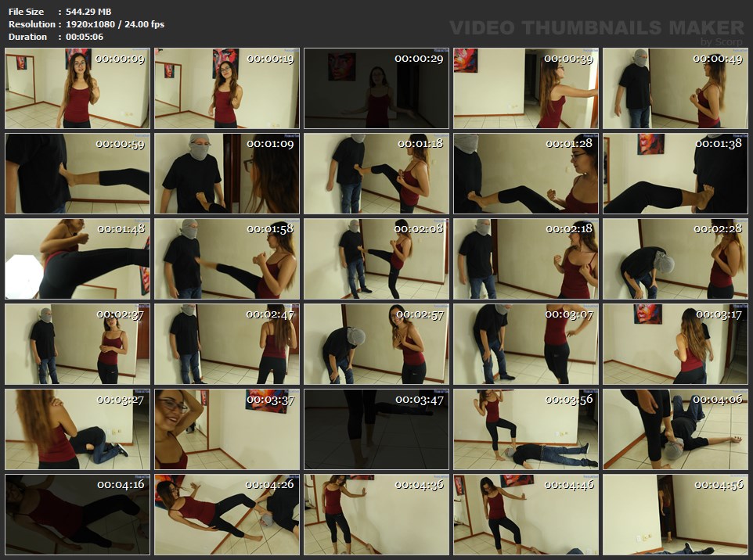
Task: Click the thumbnail timestamped 00:03:07
Action: (x=526, y=344)
